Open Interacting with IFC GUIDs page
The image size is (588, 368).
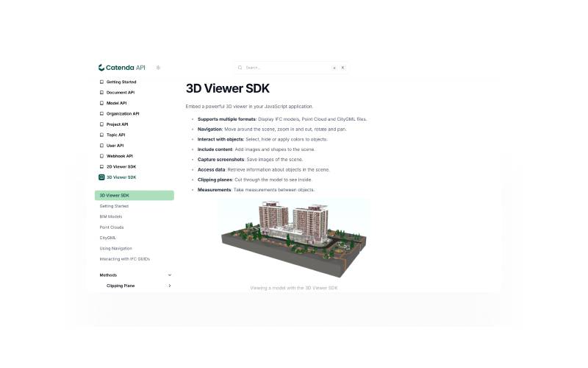coord(124,259)
